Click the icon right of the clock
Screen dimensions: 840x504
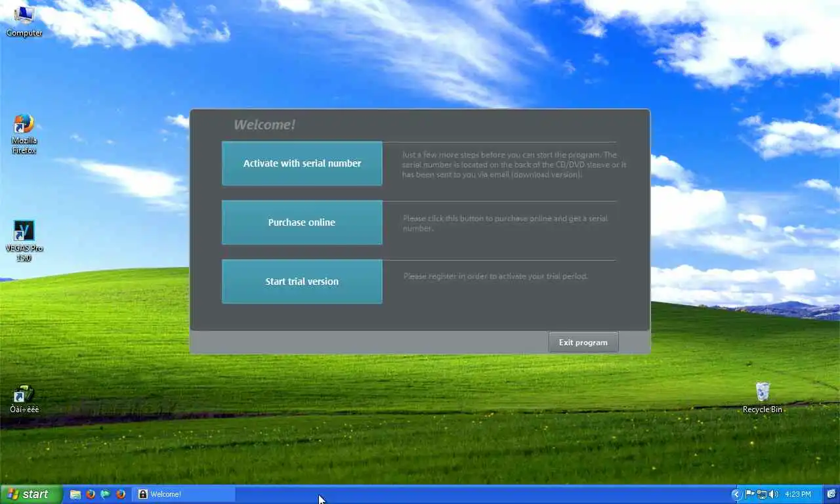(x=831, y=494)
